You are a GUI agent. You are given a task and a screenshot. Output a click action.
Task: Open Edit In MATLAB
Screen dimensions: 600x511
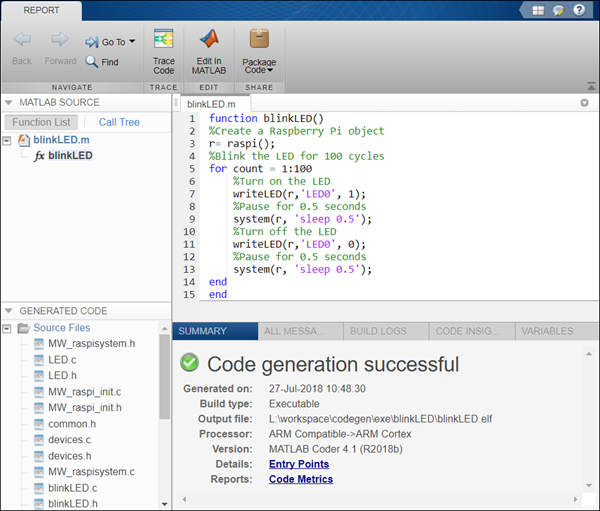pos(209,42)
